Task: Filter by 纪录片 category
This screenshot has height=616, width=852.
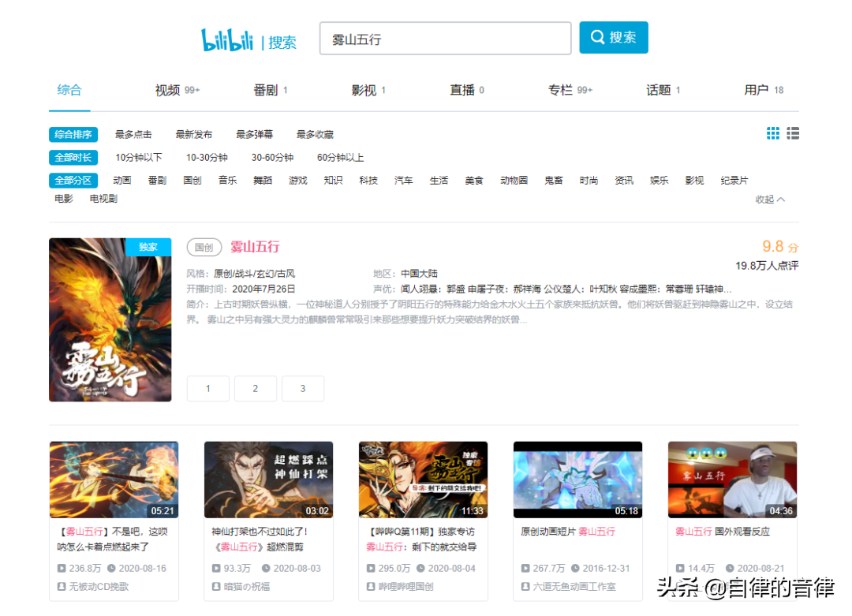Action: coord(734,181)
